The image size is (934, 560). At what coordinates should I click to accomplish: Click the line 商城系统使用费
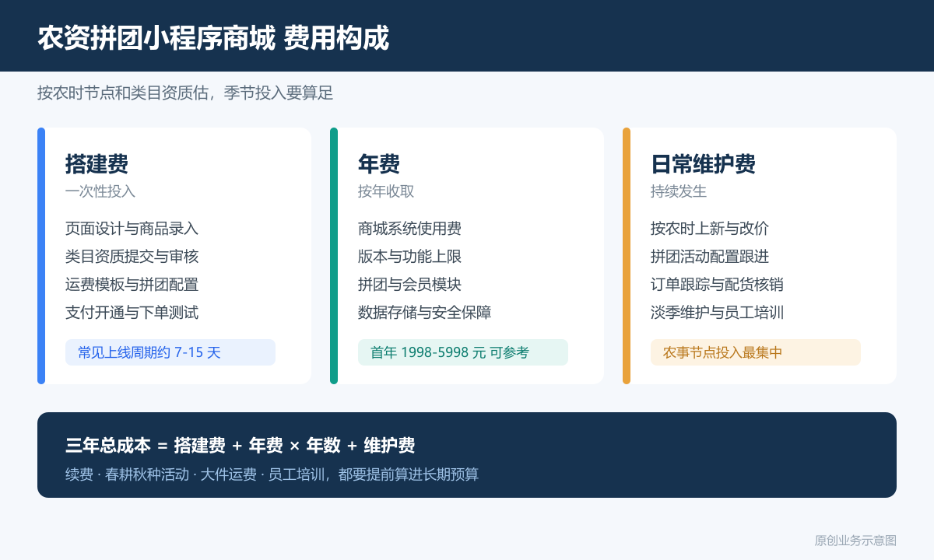[x=410, y=229]
